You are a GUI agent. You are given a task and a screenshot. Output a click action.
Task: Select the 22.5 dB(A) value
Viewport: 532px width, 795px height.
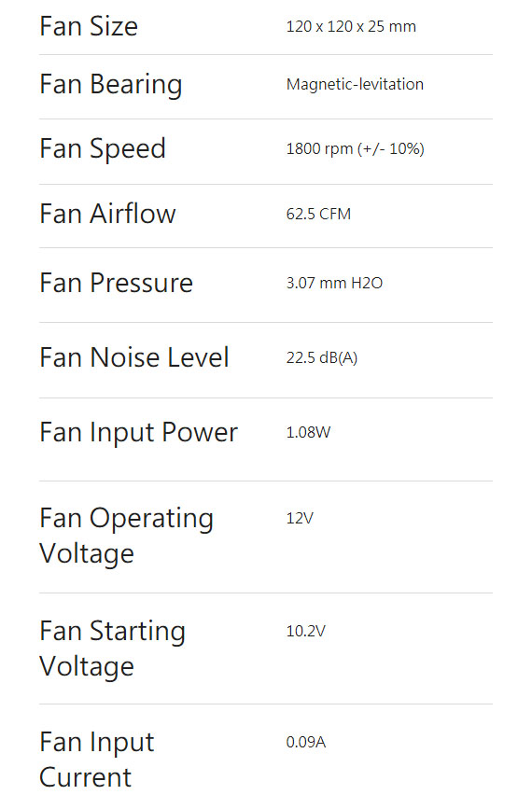click(x=321, y=358)
